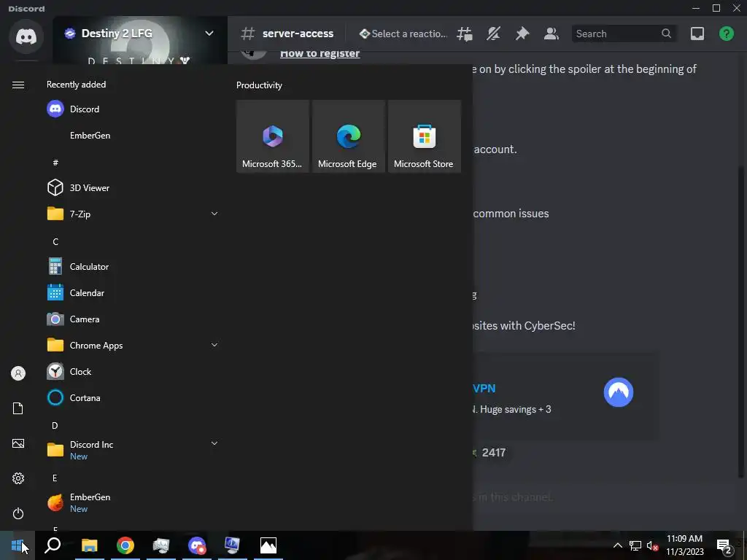Viewport: 747px width, 560px height.
Task: Open Camera app
Action: tap(133, 319)
